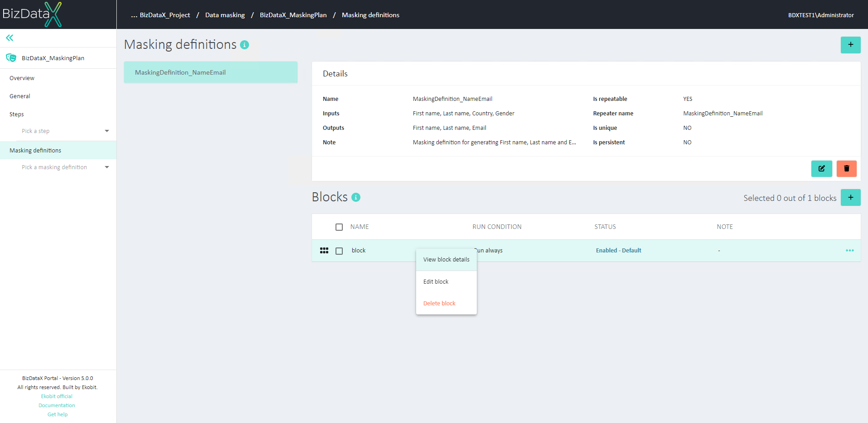Click the block name cell

click(359, 251)
